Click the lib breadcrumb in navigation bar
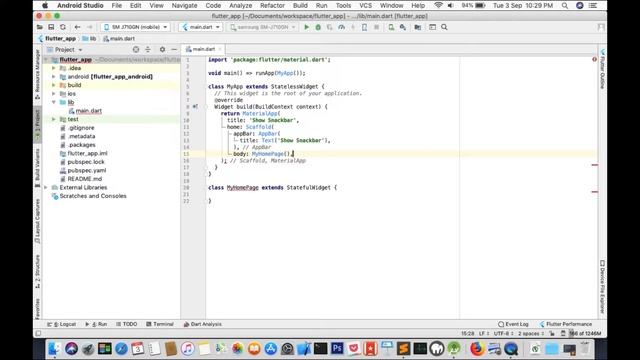This screenshot has width=640, height=360. (x=89, y=38)
